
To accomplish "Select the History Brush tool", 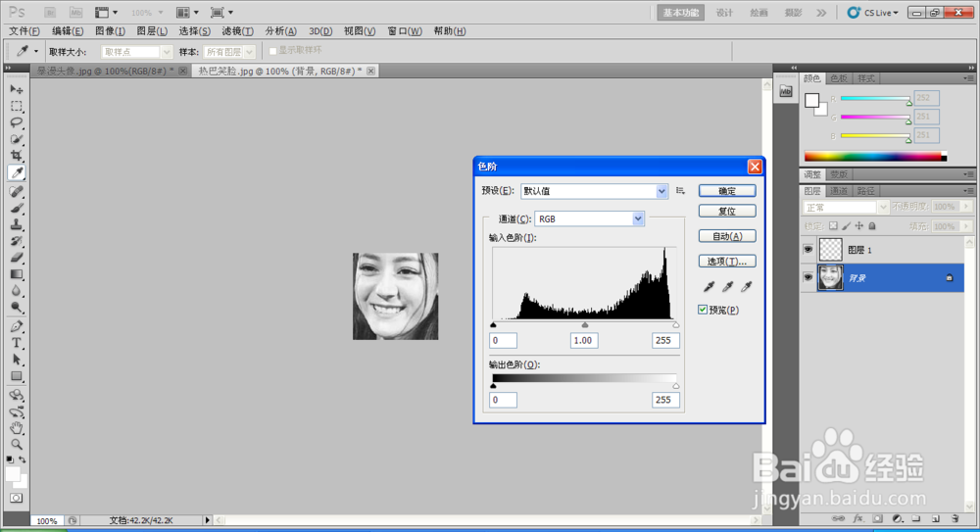I will [17, 241].
